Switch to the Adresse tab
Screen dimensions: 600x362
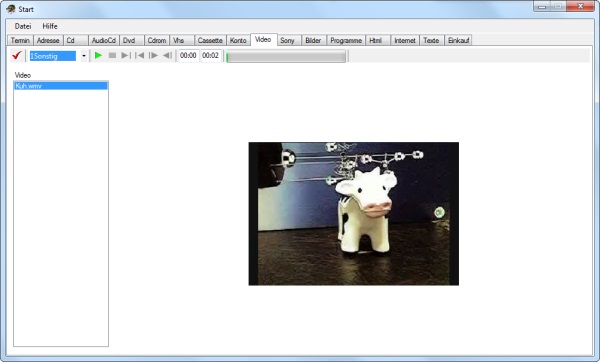(48, 40)
